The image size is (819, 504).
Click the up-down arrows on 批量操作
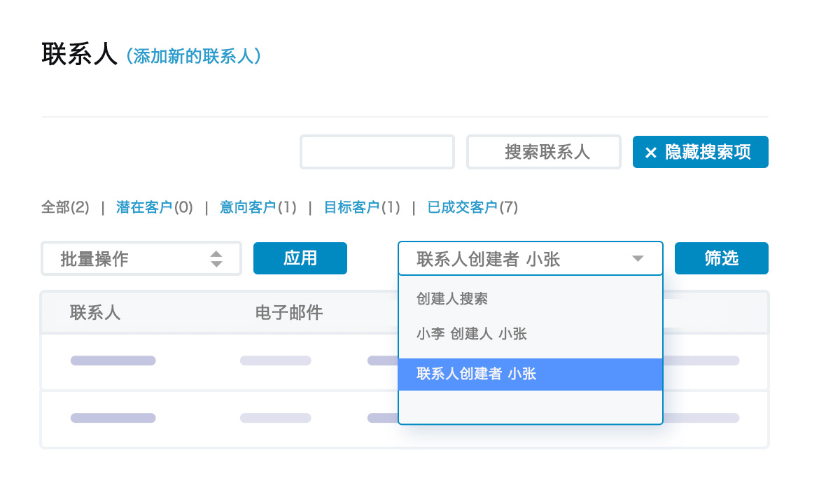pyautogui.click(x=216, y=258)
